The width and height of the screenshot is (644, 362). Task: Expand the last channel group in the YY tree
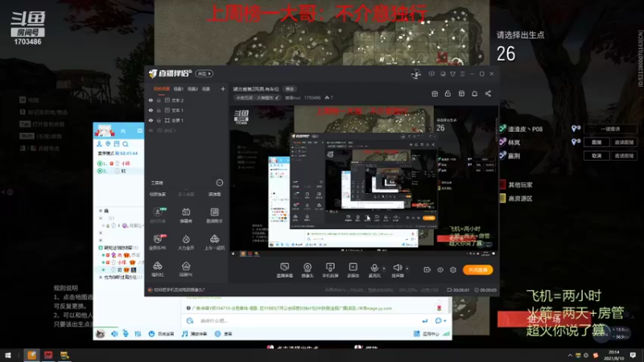click(101, 278)
